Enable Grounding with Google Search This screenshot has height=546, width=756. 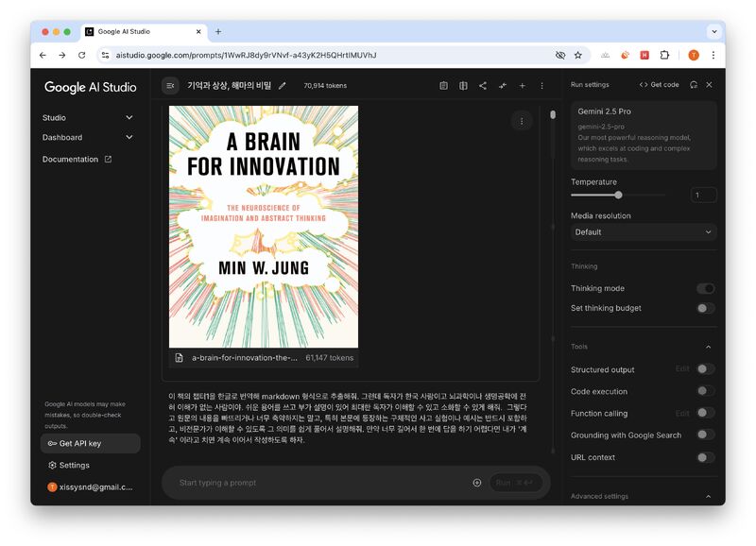705,435
